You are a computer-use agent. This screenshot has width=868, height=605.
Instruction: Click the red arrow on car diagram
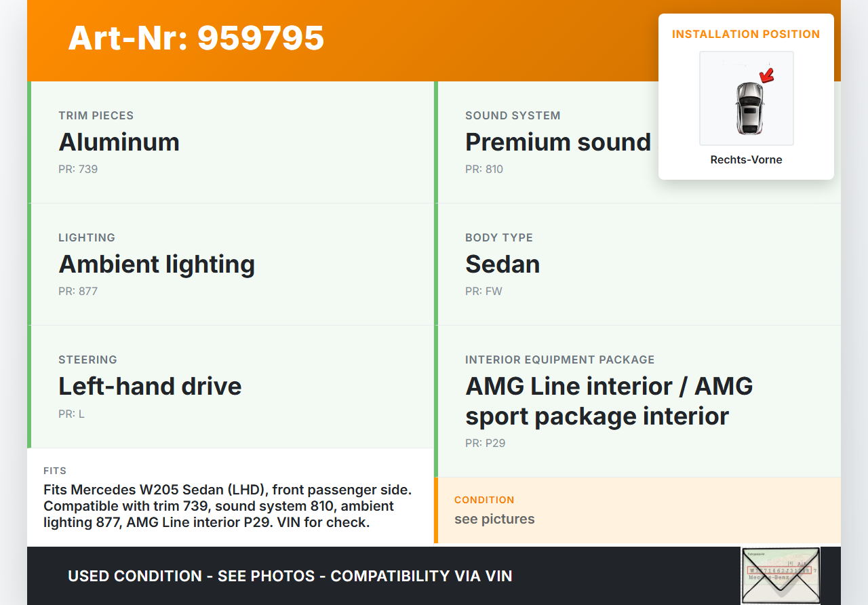click(767, 75)
